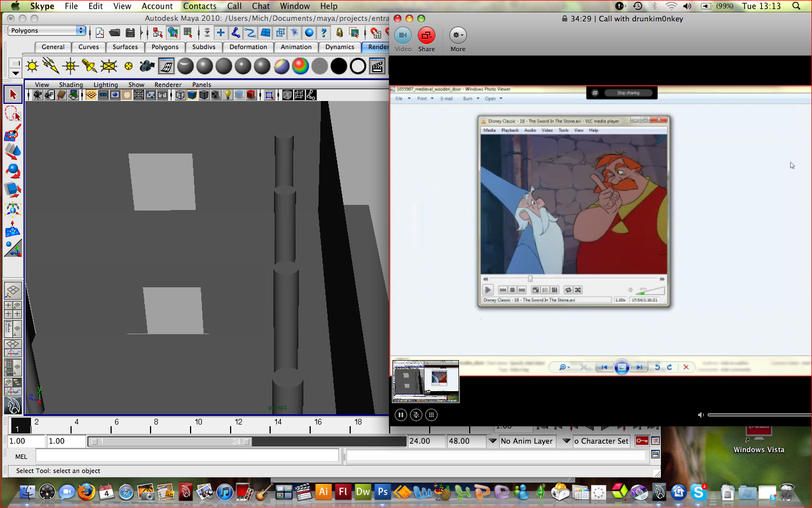Enable wireframe shading in viewport panel
Viewport: 812px width, 508px height.
pyautogui.click(x=180, y=95)
